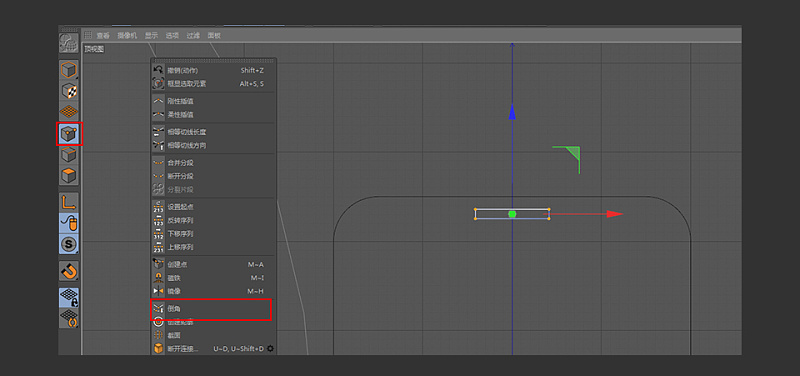Viewport: 800px width, 376px height.
Task: Toggle the Locked Workplane icon
Action: tap(68, 297)
